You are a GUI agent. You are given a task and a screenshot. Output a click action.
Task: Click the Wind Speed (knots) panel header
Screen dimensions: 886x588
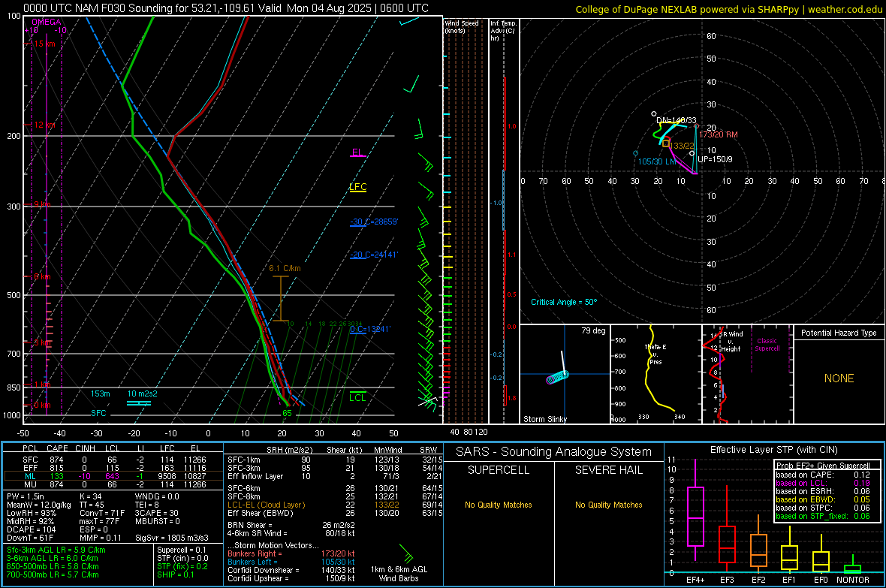tap(462, 26)
